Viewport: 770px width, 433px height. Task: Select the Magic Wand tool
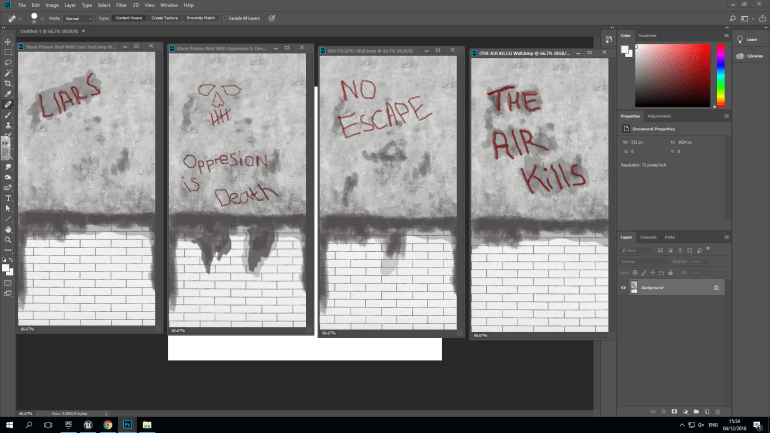point(8,73)
